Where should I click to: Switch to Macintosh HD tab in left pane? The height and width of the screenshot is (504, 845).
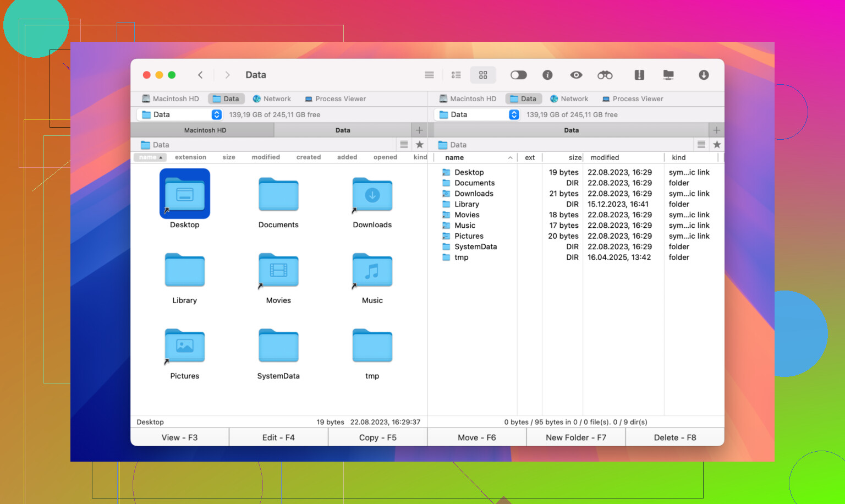click(x=205, y=130)
